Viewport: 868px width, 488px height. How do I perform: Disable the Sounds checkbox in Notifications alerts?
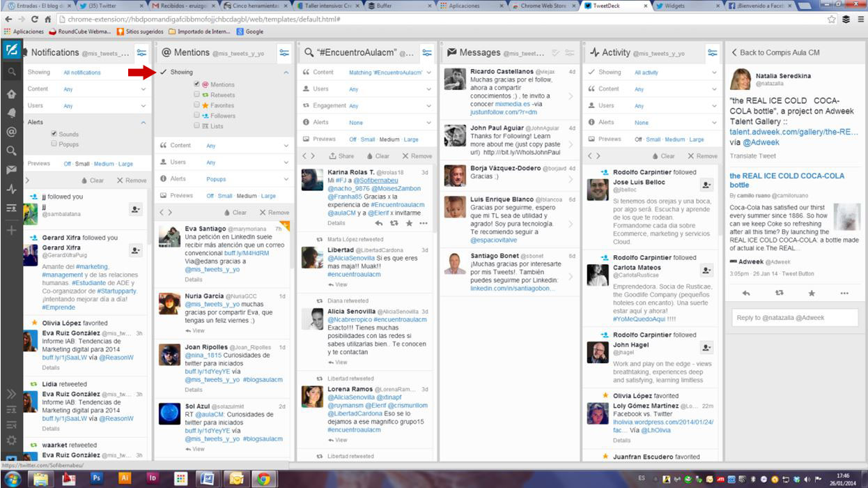click(x=54, y=134)
